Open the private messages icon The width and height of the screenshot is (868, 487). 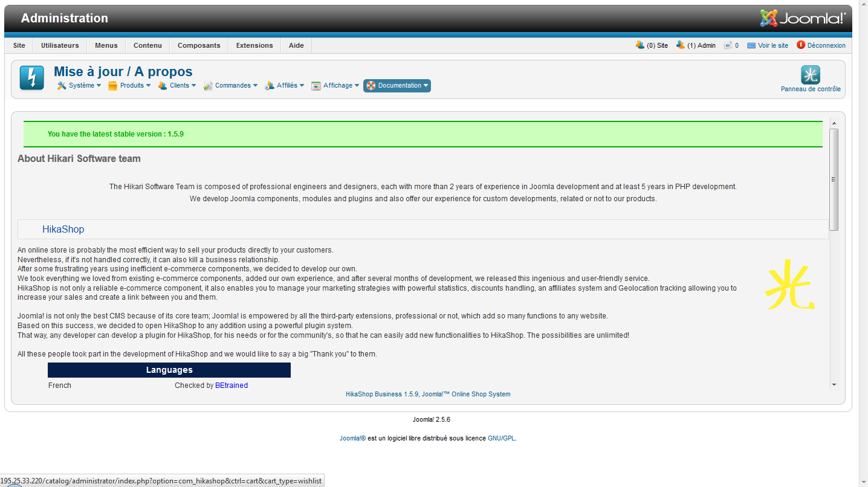click(728, 45)
